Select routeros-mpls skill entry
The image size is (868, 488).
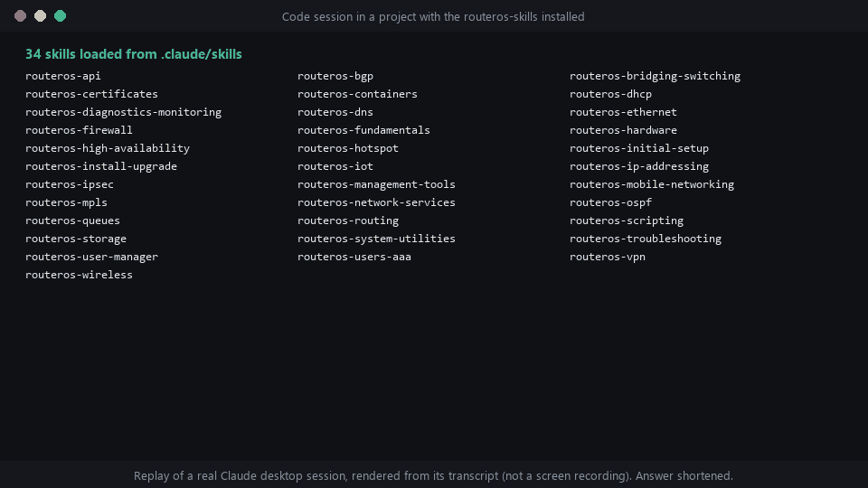(x=66, y=202)
